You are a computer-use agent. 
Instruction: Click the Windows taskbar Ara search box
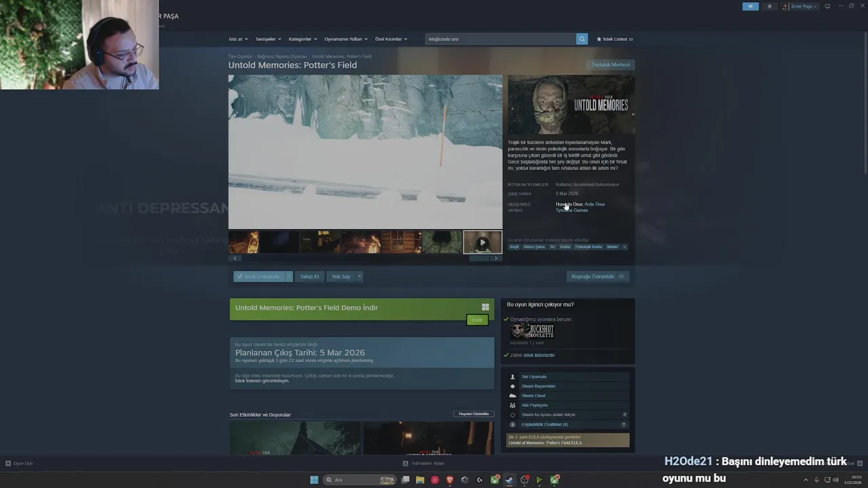pos(360,480)
